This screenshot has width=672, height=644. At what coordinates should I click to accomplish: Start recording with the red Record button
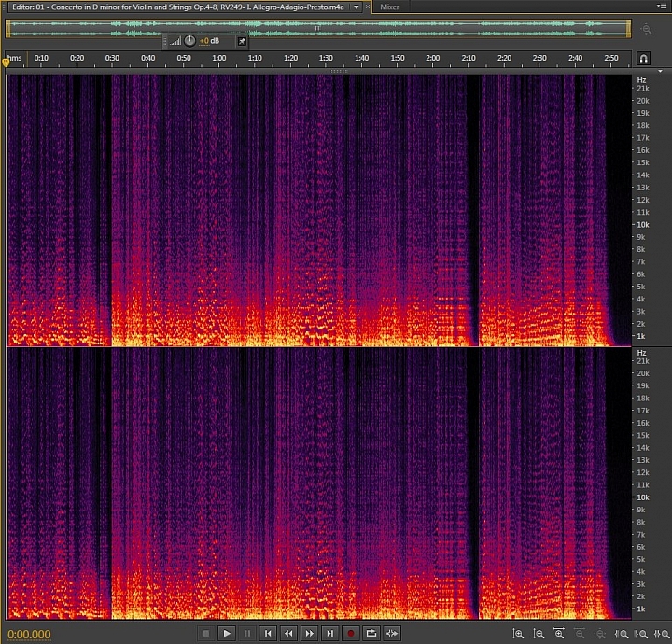(x=351, y=633)
